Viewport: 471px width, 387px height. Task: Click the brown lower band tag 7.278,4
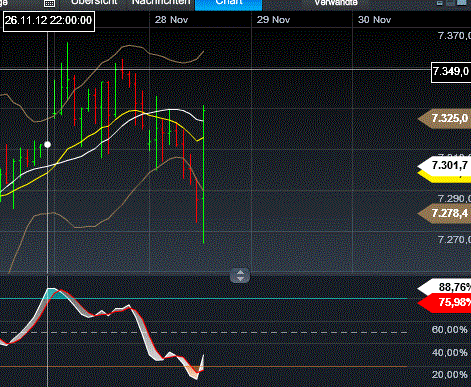click(444, 213)
